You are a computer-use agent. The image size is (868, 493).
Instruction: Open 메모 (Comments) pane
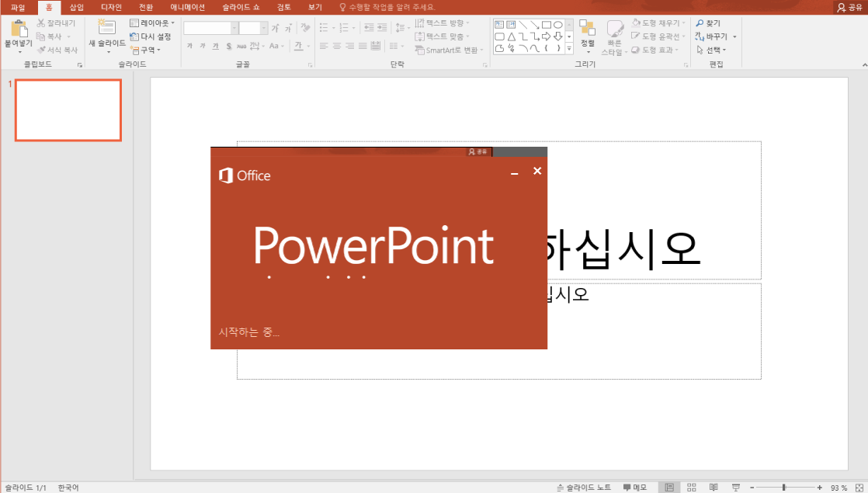[x=635, y=488]
